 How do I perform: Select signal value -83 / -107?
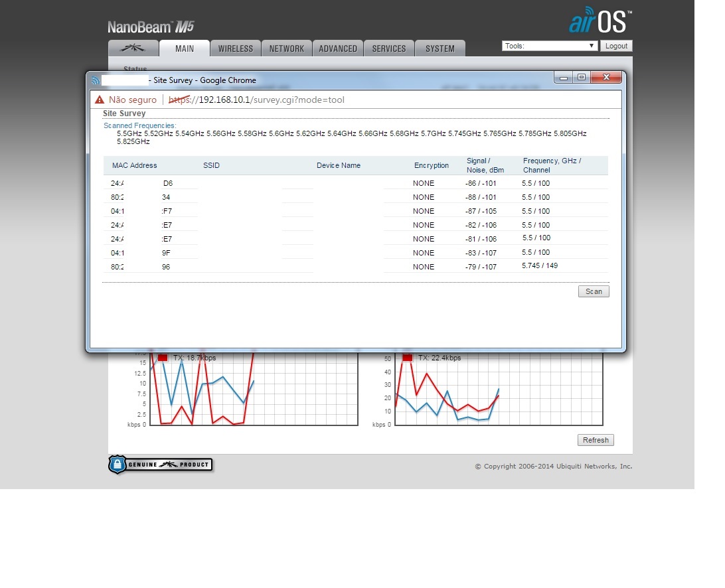click(481, 253)
